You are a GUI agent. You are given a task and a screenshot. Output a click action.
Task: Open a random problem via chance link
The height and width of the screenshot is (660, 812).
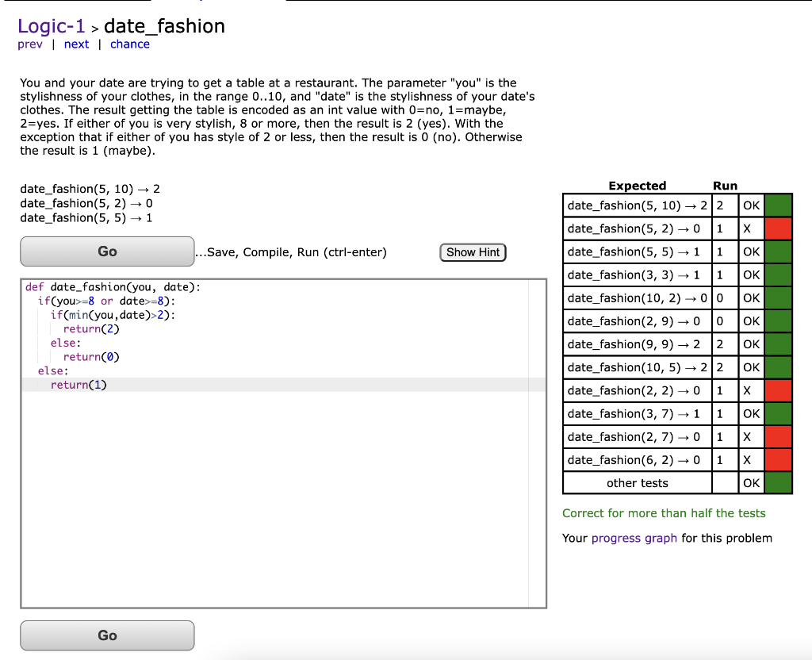point(129,44)
